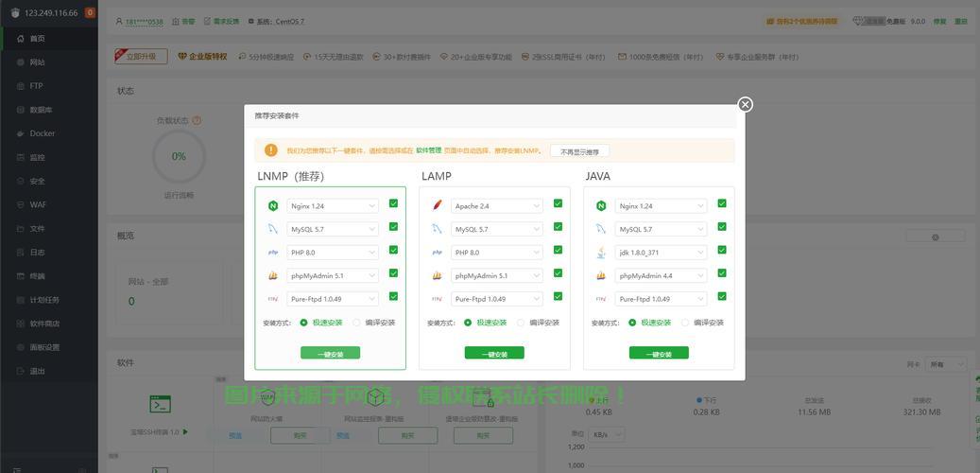Open the 网卡 所有 dropdown
The width and height of the screenshot is (980, 473).
pyautogui.click(x=946, y=364)
